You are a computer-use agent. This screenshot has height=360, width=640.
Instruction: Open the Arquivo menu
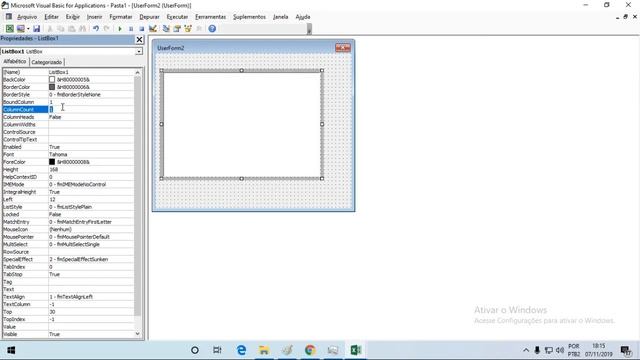[x=27, y=17]
